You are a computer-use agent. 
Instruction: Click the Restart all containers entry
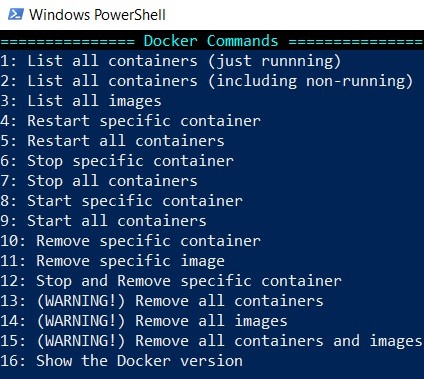pyautogui.click(x=112, y=141)
